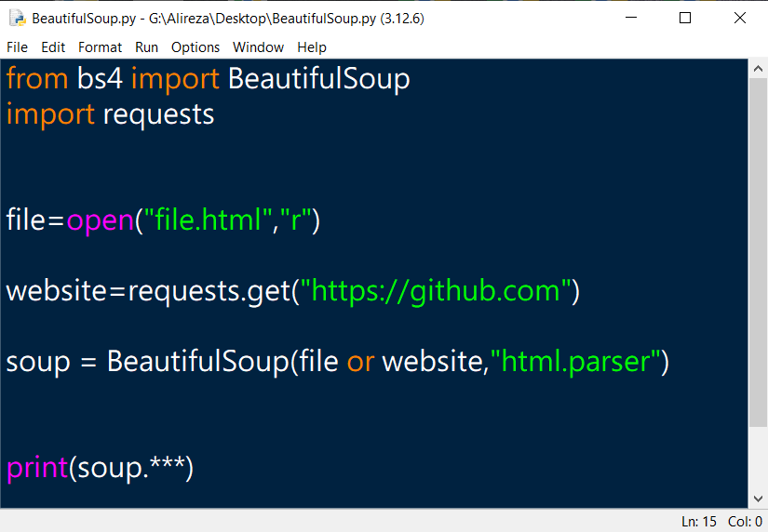Open the Edit menu
This screenshot has height=532, width=768.
pyautogui.click(x=53, y=47)
